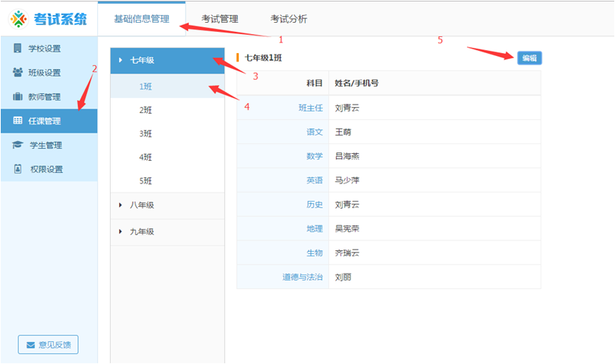Select the 七年级 grade label
The width and height of the screenshot is (615, 364).
coord(142,60)
